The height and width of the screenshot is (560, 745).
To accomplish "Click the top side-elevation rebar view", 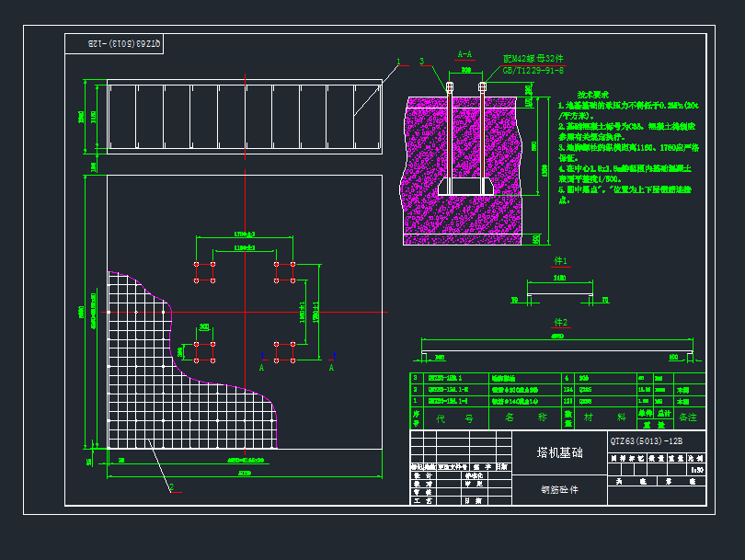I will pyautogui.click(x=244, y=115).
